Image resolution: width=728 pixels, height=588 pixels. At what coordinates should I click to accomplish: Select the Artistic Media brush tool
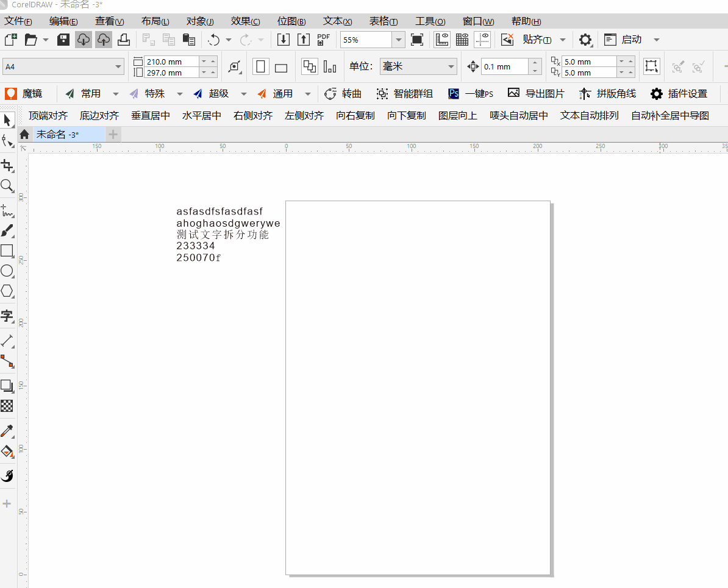7,231
